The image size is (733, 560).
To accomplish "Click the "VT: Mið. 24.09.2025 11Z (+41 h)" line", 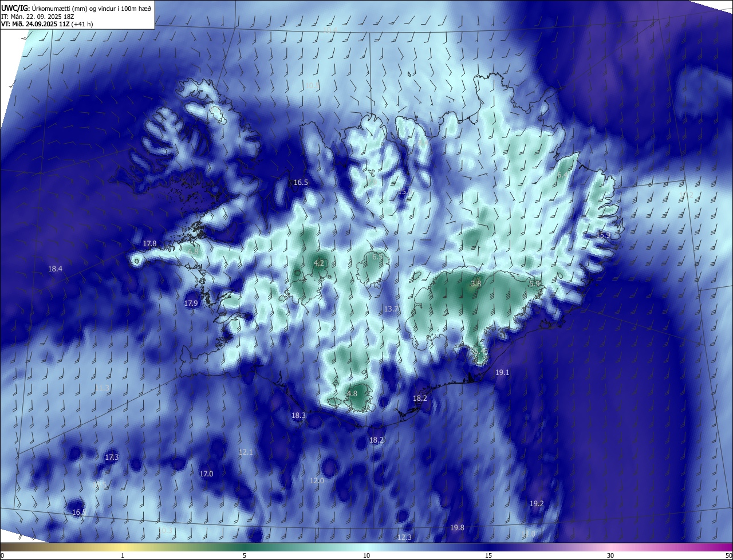I will coord(47,24).
